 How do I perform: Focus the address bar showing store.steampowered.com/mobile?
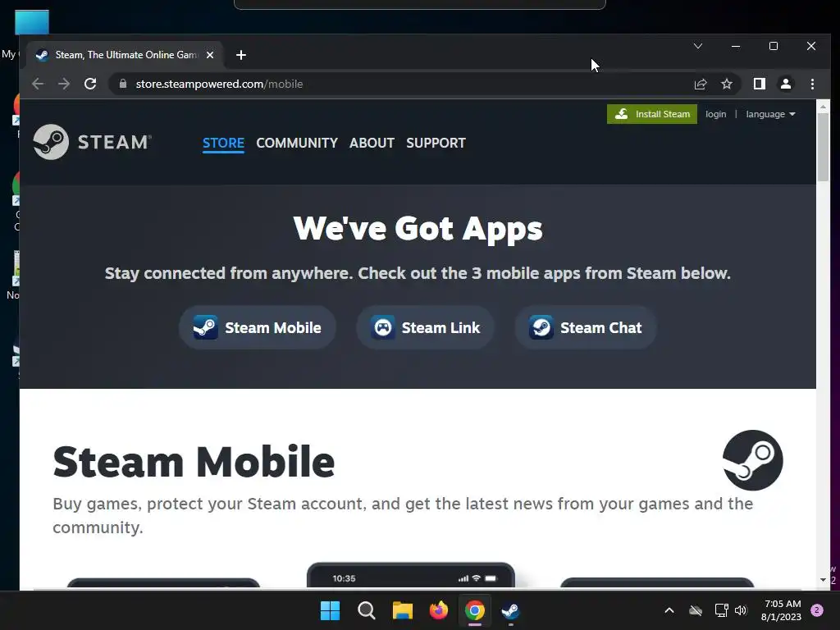[402, 84]
